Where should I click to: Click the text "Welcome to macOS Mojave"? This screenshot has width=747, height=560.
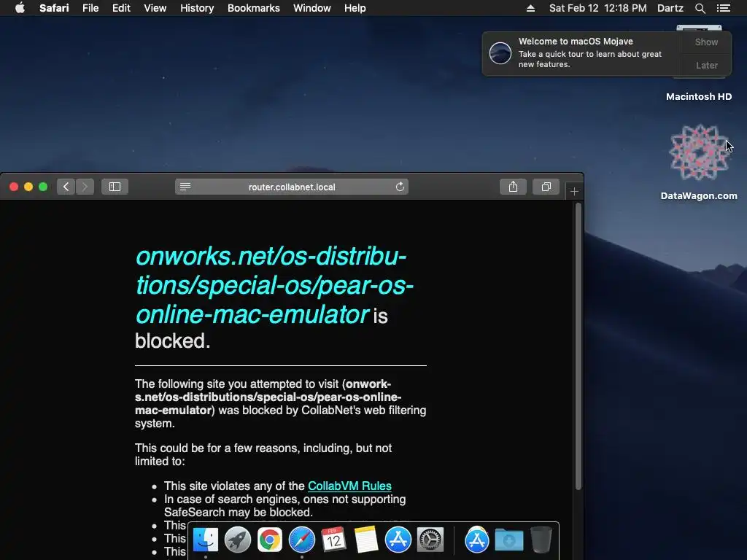tap(576, 42)
